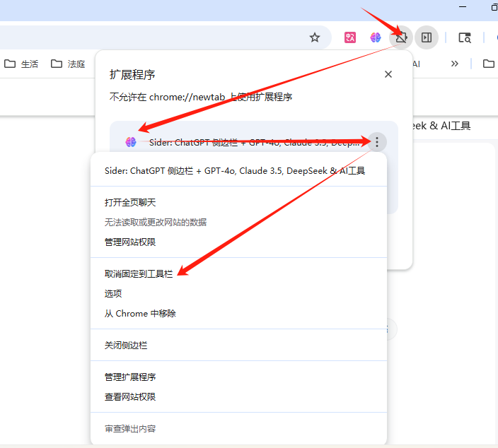Expand hidden bookmarks with » chevron
The image size is (498, 448).
point(454,64)
